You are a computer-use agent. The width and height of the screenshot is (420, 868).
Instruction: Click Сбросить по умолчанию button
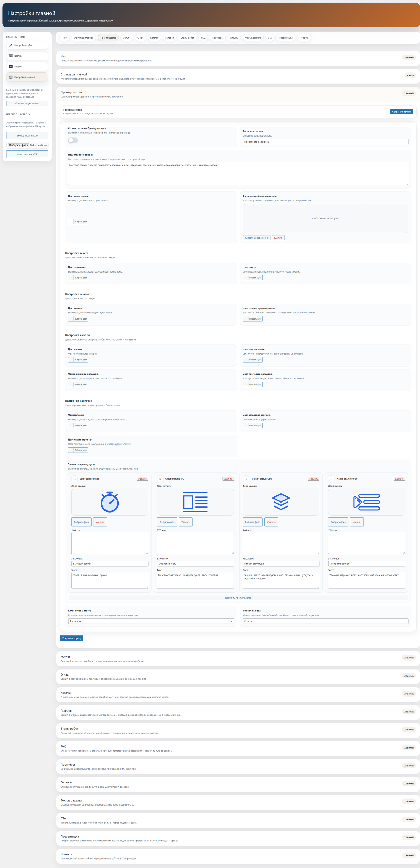[27, 103]
